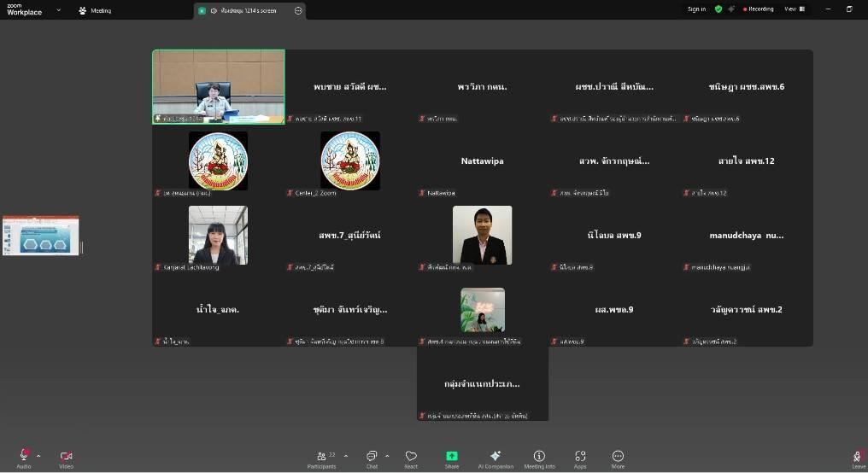Open the Apps panel
This screenshot has height=473, width=868.
(x=580, y=457)
